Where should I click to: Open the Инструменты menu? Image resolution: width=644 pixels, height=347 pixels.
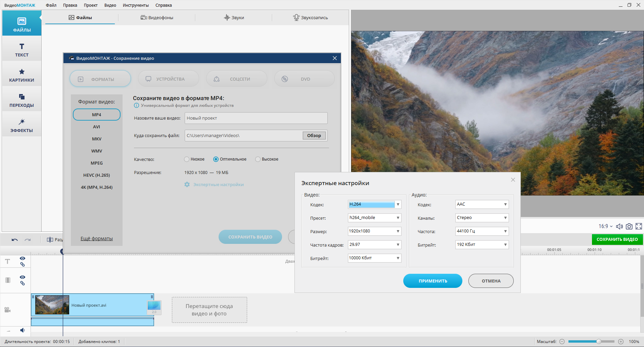[x=136, y=5]
